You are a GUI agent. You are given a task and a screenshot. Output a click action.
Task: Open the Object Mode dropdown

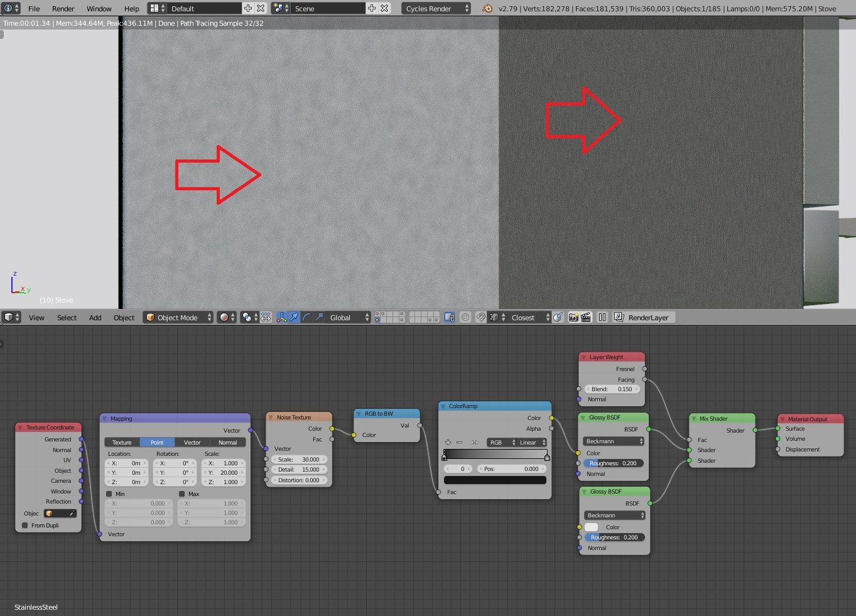(178, 317)
